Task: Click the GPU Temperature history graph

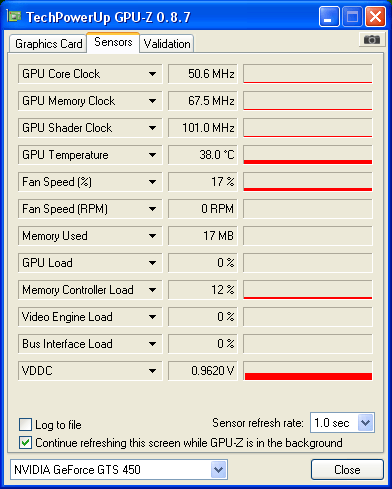Action: coord(308,155)
